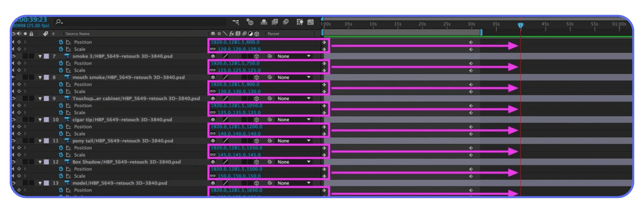The image size is (644, 215).
Task: Open the composition mini-flowchart icon
Action: [236, 22]
